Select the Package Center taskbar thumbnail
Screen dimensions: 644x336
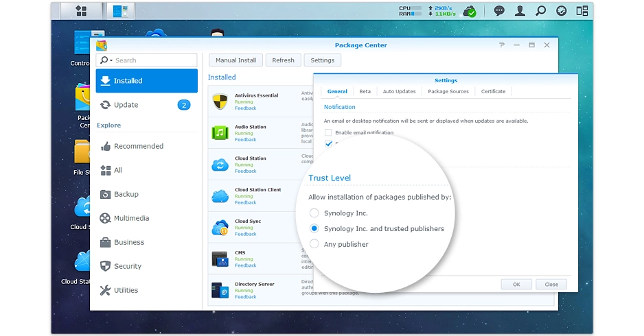[x=120, y=11]
